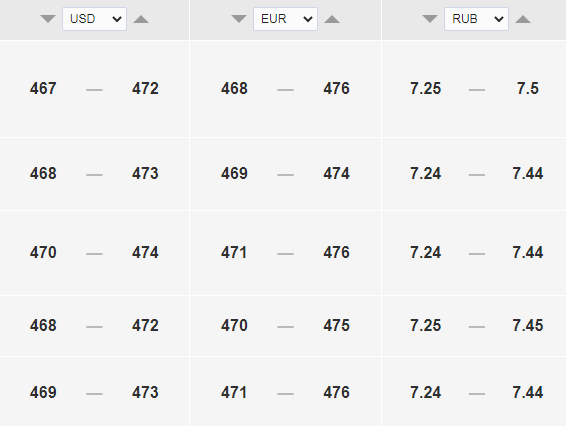Sort RUB column ascending with up arrow

point(523,19)
